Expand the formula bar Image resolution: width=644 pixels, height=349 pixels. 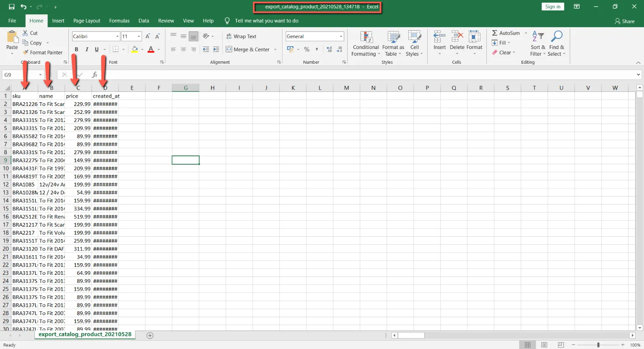tap(638, 75)
